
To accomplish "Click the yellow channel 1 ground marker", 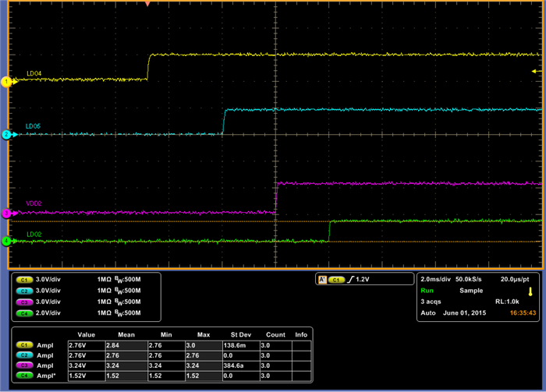I will [x=5, y=81].
